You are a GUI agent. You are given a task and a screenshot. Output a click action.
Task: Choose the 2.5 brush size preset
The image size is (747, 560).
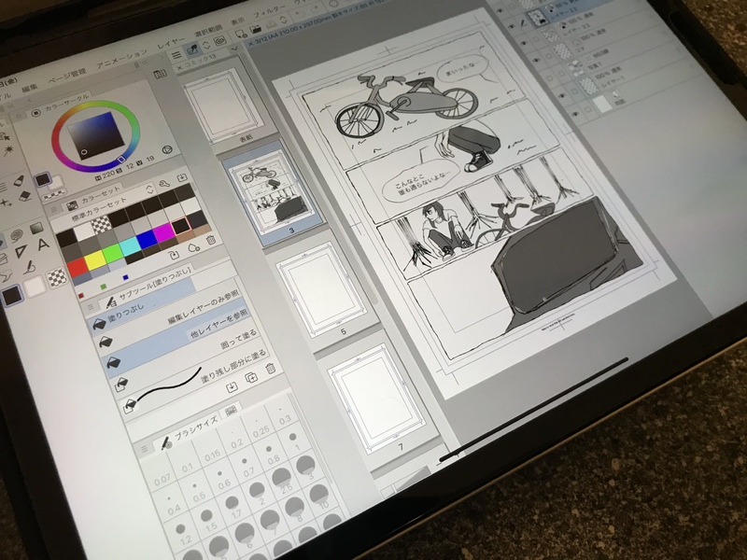point(283,480)
